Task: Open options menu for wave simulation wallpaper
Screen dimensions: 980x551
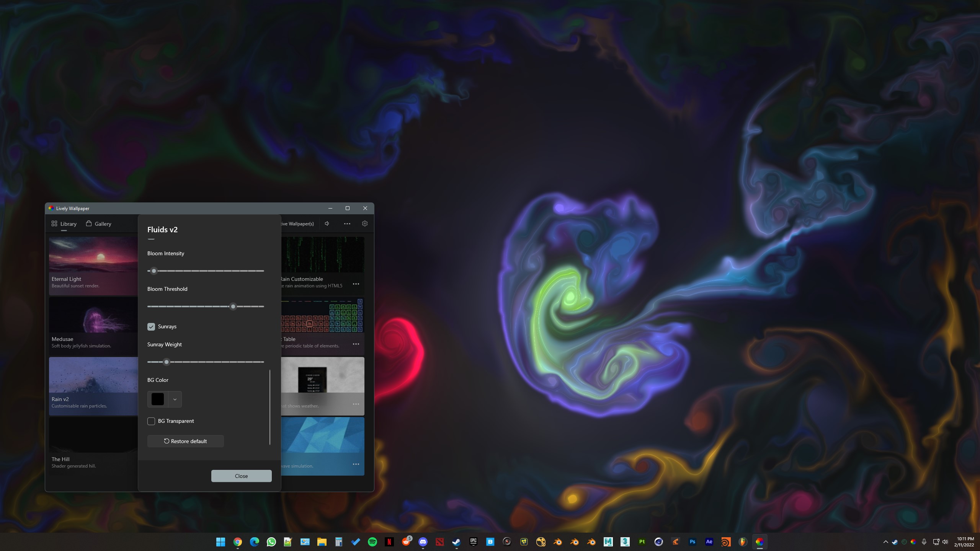Action: (356, 464)
